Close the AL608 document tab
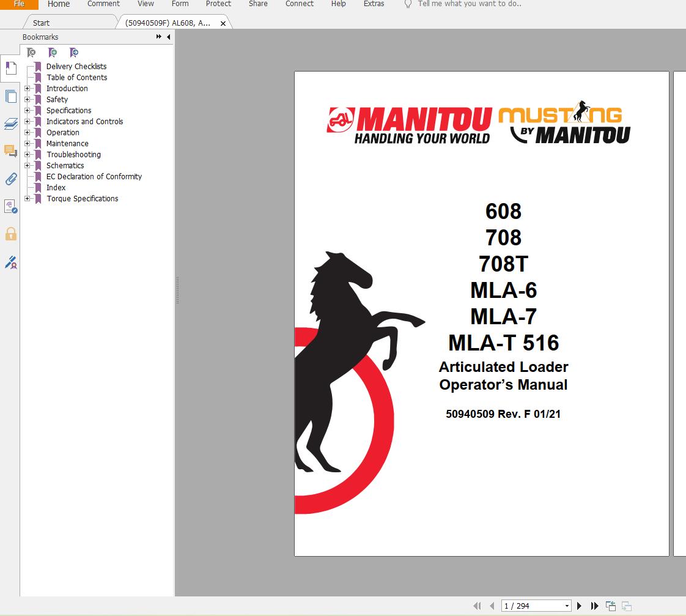Viewport: 686px width, 616px height. (x=223, y=23)
